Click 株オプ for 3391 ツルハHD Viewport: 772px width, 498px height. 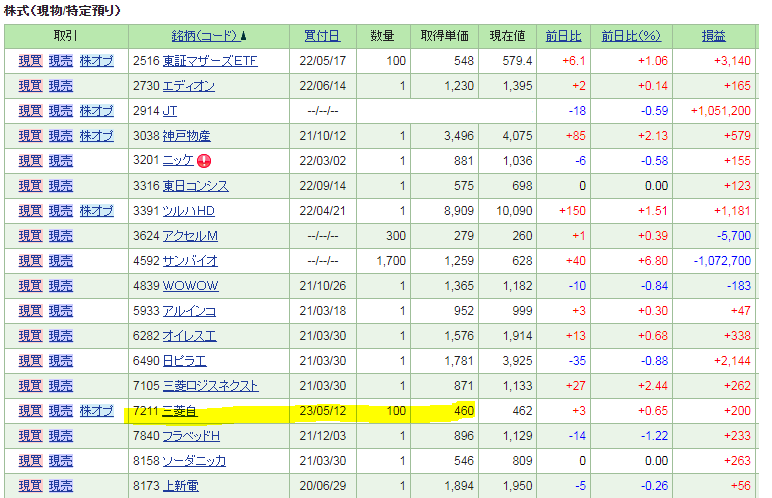[x=96, y=211]
